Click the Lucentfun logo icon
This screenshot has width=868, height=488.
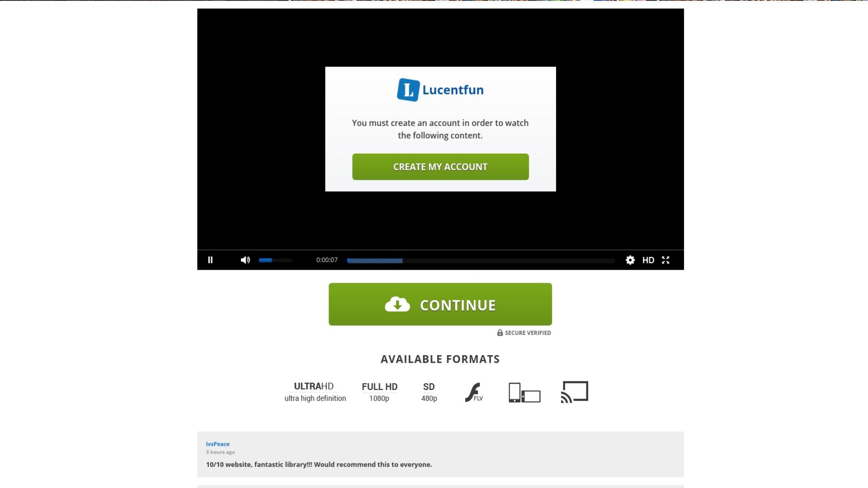point(408,90)
